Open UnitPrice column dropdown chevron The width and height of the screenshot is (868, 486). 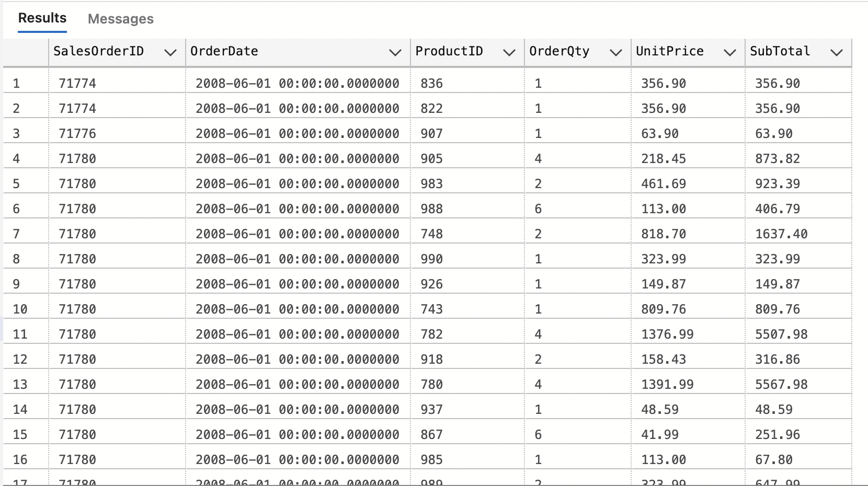pyautogui.click(x=729, y=52)
